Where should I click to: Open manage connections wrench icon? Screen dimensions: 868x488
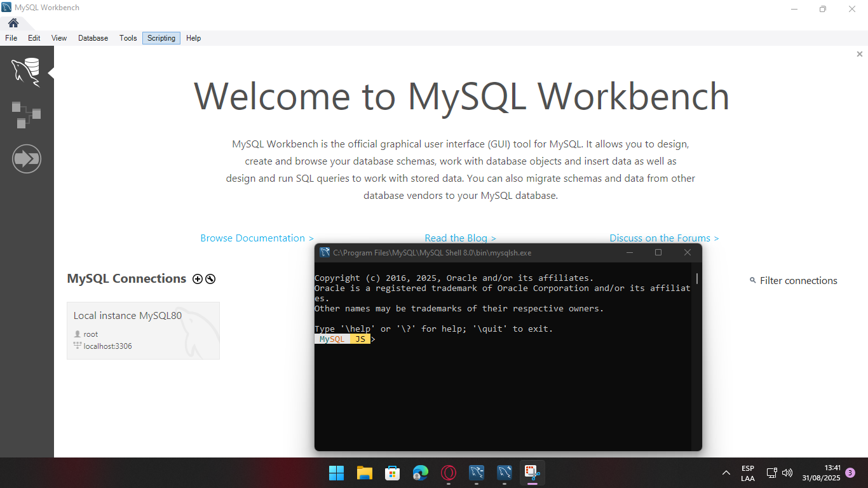[210, 279]
